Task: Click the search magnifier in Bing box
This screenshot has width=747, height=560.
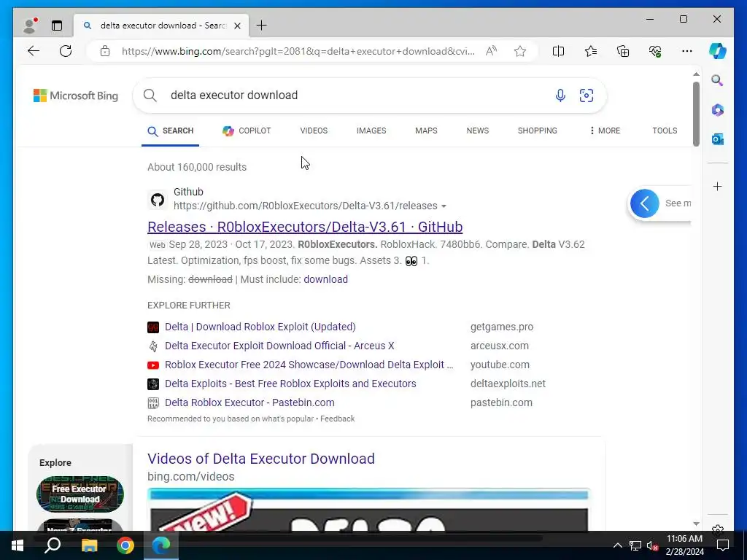Action: click(150, 96)
